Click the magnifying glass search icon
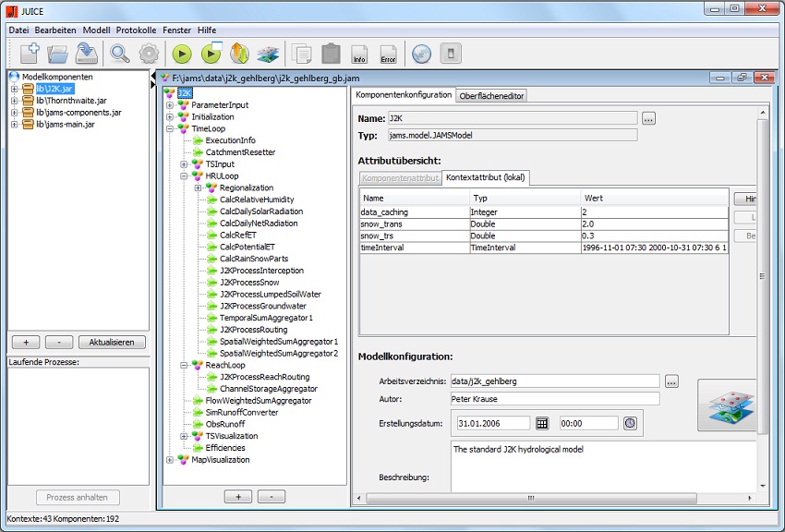The image size is (785, 532). click(120, 54)
